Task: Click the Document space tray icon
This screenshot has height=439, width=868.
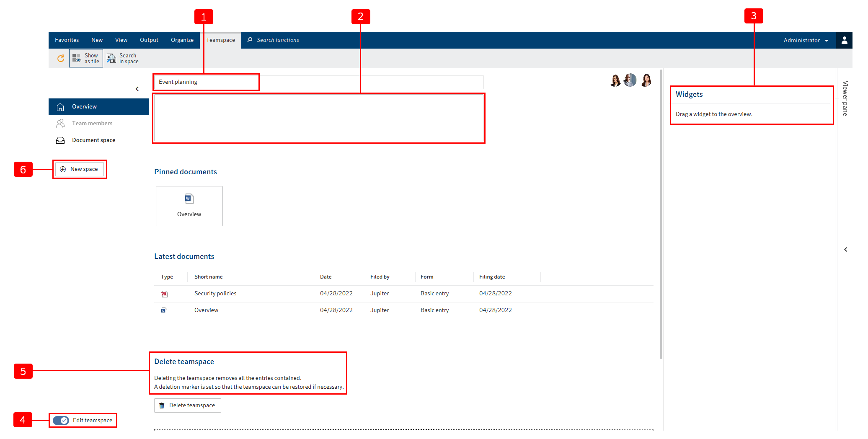Action: [x=60, y=140]
